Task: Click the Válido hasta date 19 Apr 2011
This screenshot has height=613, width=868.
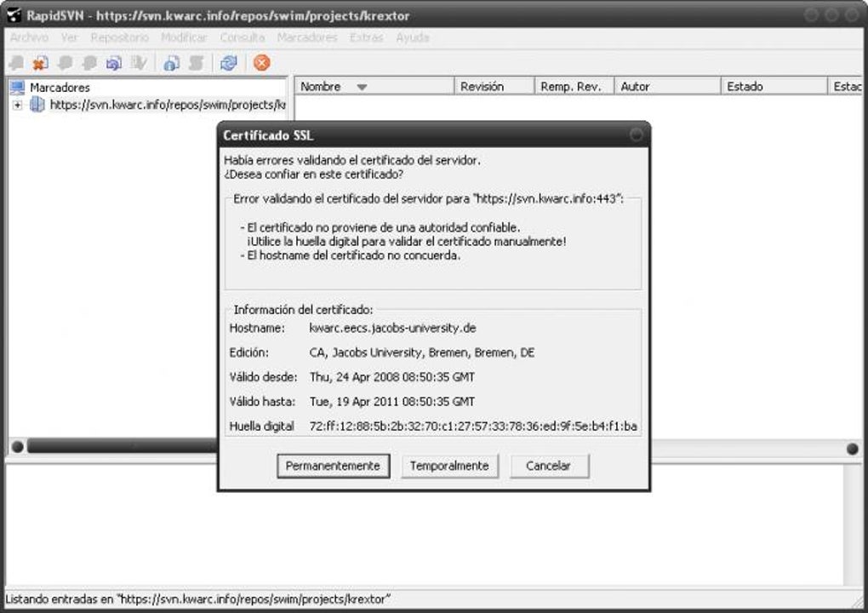Action: (x=392, y=402)
